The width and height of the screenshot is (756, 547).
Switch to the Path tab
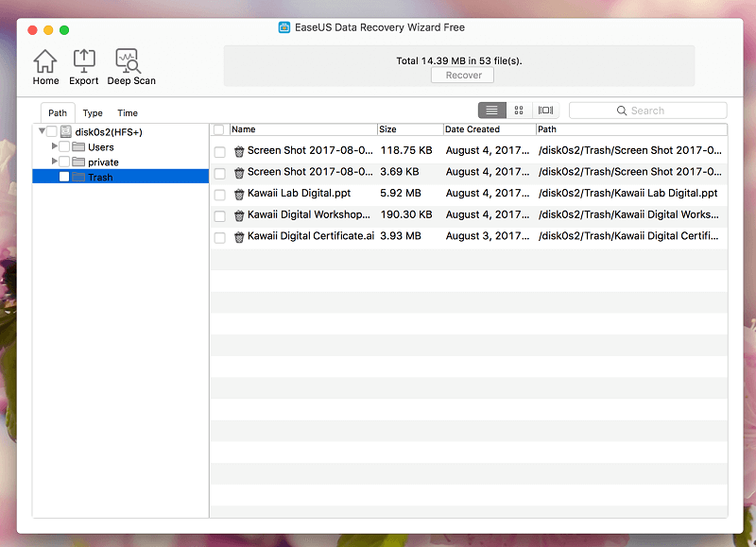[x=58, y=112]
